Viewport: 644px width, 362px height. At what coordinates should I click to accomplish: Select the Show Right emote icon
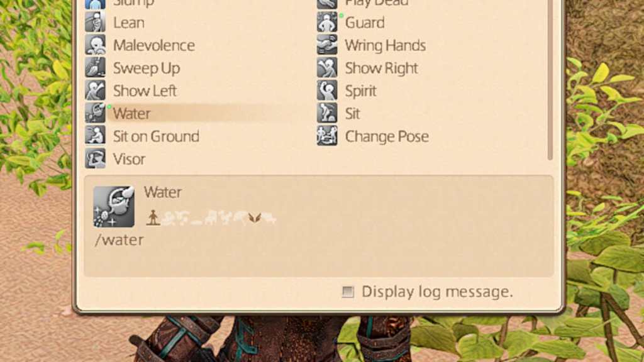327,68
